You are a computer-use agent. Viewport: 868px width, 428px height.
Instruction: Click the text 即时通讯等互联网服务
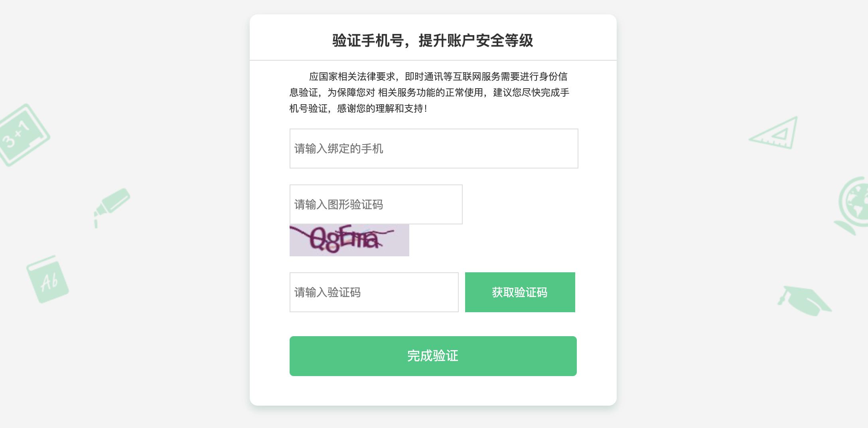click(x=452, y=76)
